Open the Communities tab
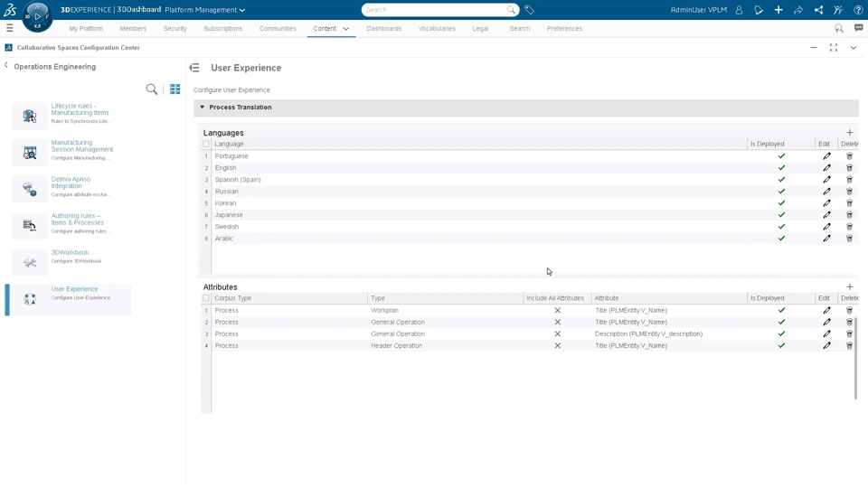 [x=278, y=28]
